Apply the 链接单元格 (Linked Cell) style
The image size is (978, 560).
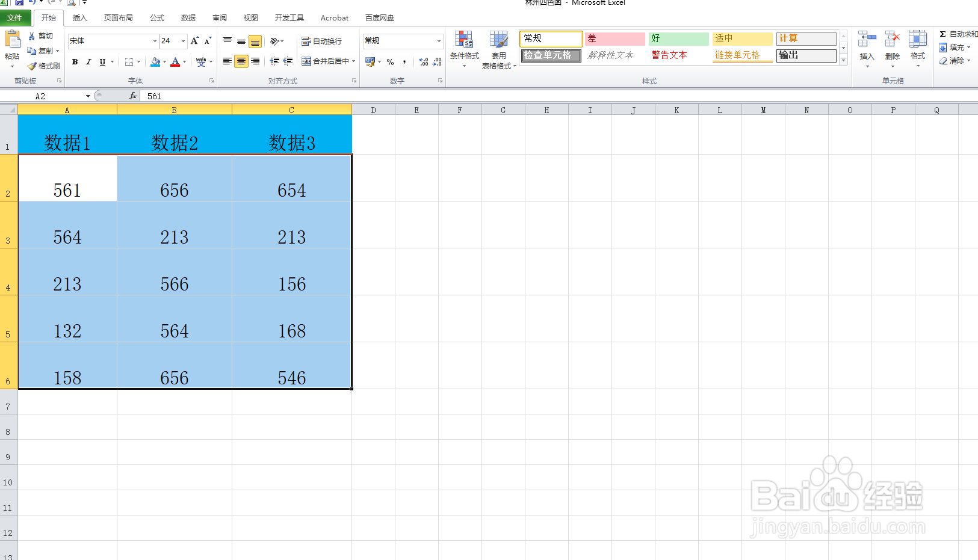pos(743,55)
